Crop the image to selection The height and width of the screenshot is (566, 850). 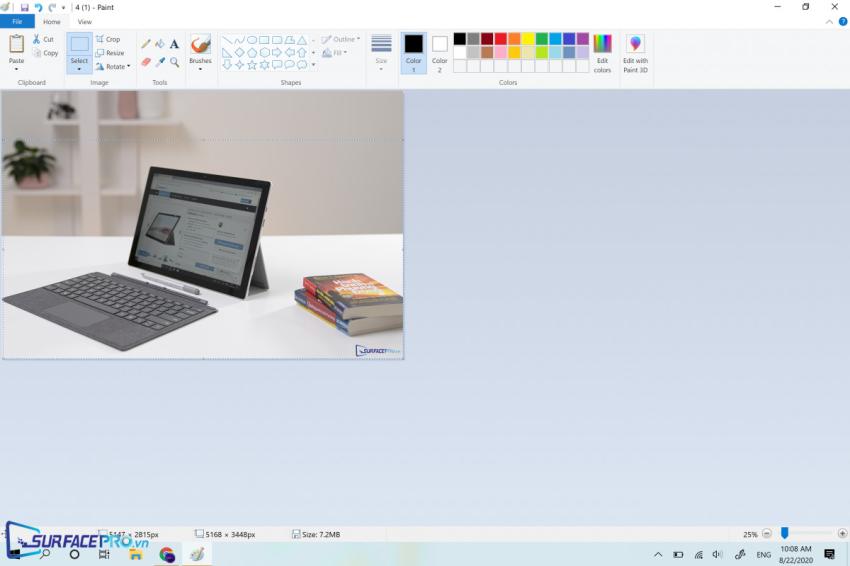(108, 39)
